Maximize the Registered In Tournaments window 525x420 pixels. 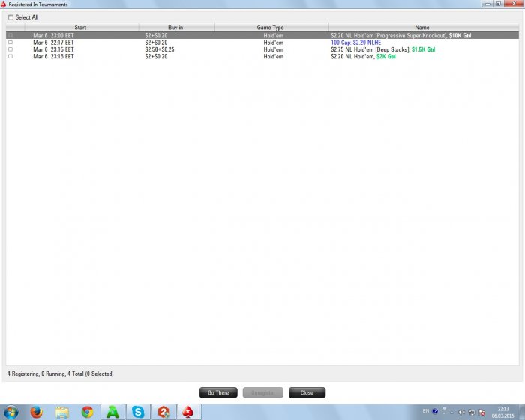pos(498,4)
